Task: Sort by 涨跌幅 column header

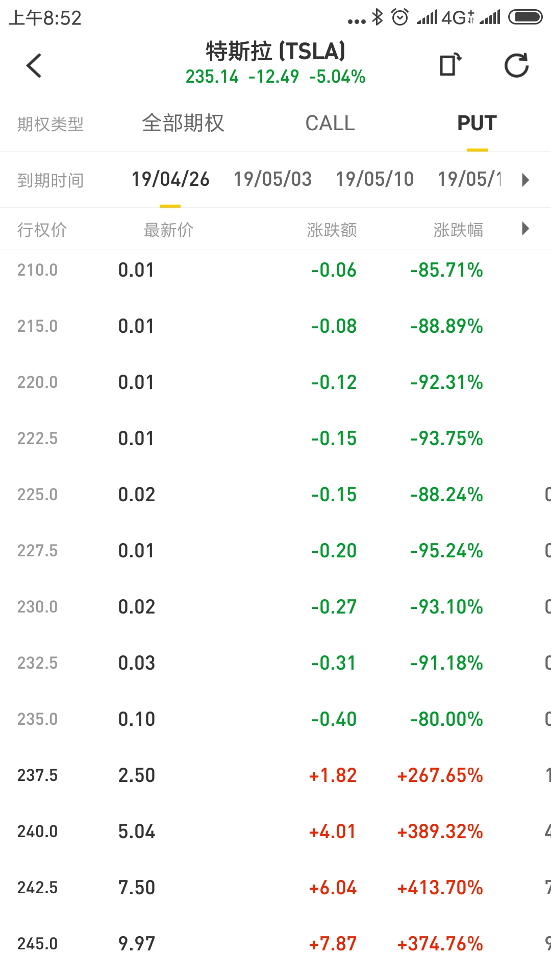Action: point(458,230)
